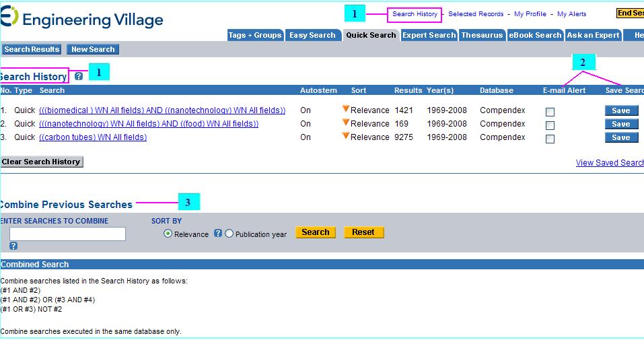
Task: Enable e-mail alert for biomedical nanotechnology search
Action: (x=550, y=112)
